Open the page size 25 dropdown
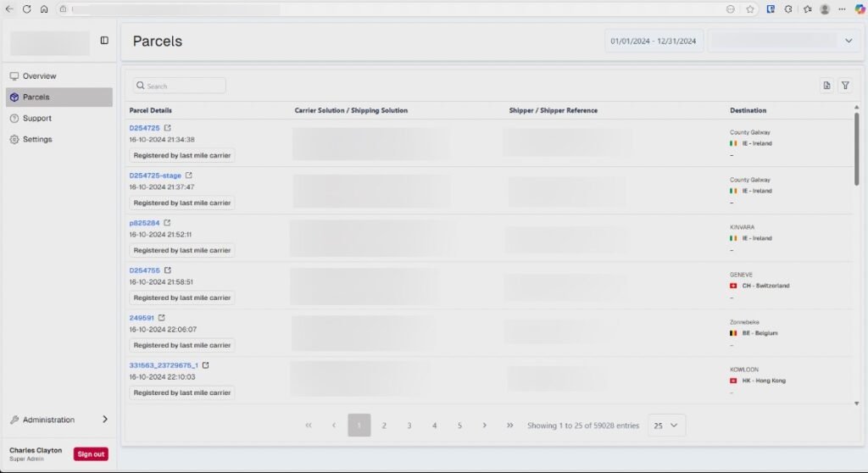Screen dimensions: 868x473 [x=666, y=426]
